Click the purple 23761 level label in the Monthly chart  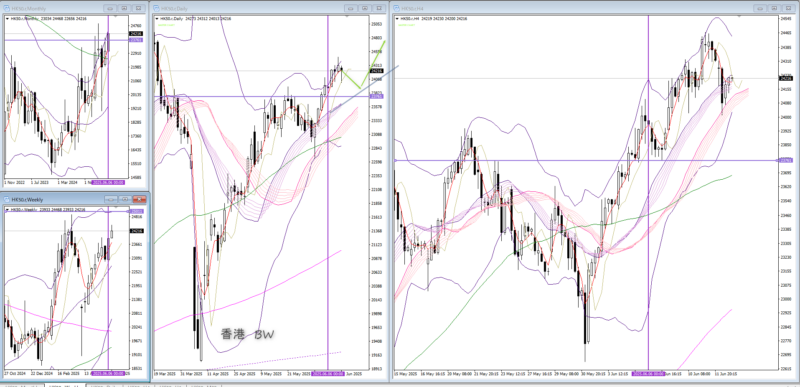(x=136, y=40)
